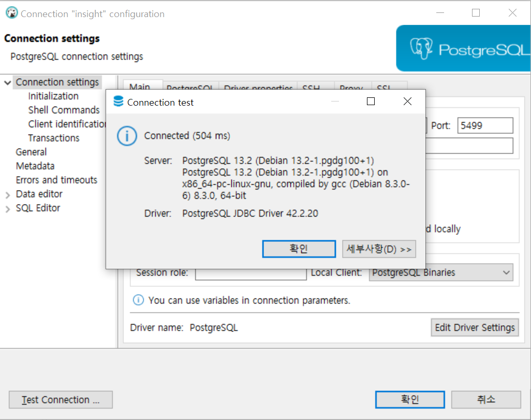Close the Connection test dialog
The image size is (531, 420).
407,102
